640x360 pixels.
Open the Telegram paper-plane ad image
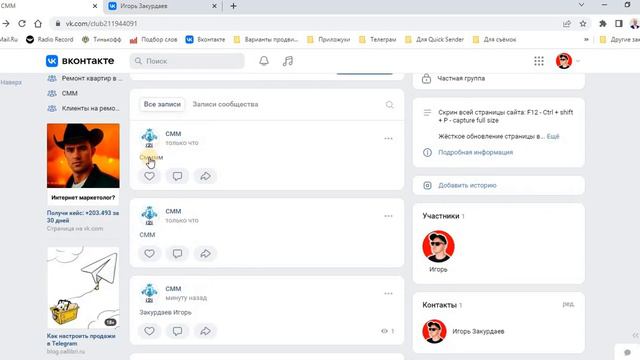point(83,287)
